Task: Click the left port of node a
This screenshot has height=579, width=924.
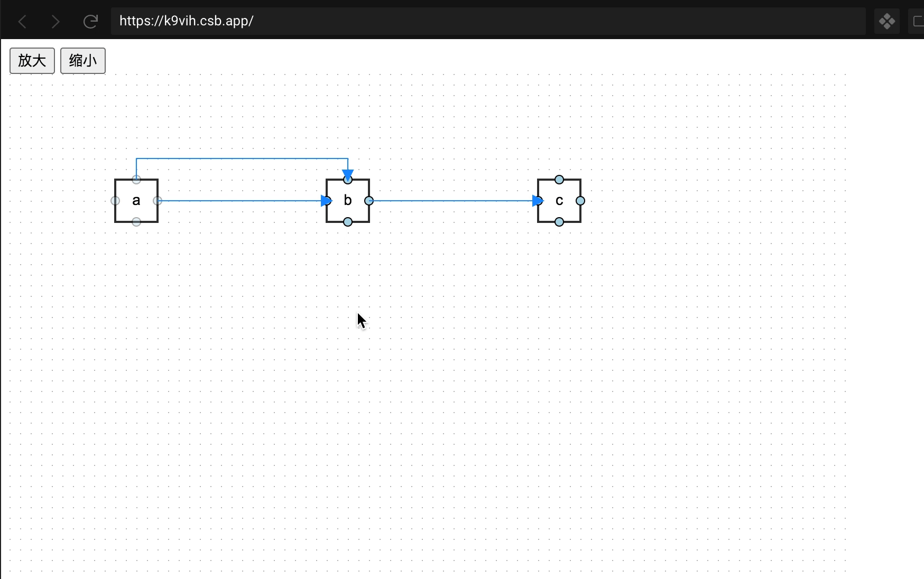Action: [x=115, y=201]
